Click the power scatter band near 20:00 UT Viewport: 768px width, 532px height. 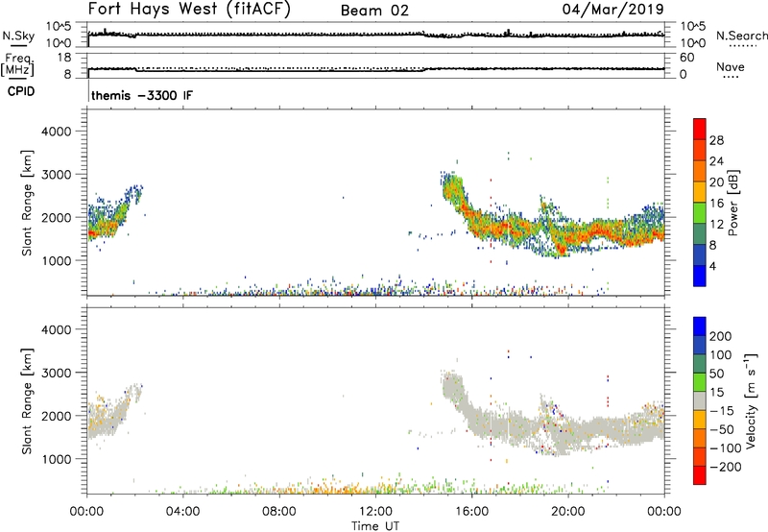coord(569,236)
